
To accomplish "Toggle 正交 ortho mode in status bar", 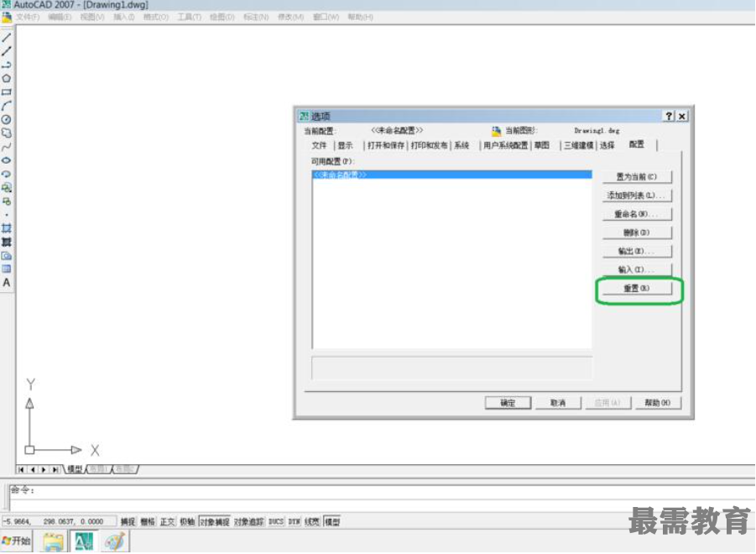I will [x=167, y=522].
